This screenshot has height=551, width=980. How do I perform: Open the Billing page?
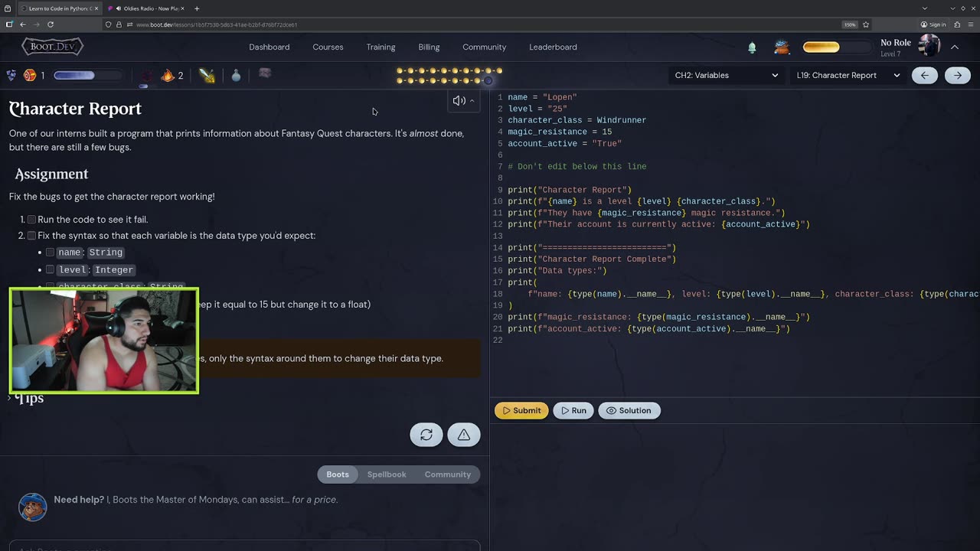coord(429,47)
